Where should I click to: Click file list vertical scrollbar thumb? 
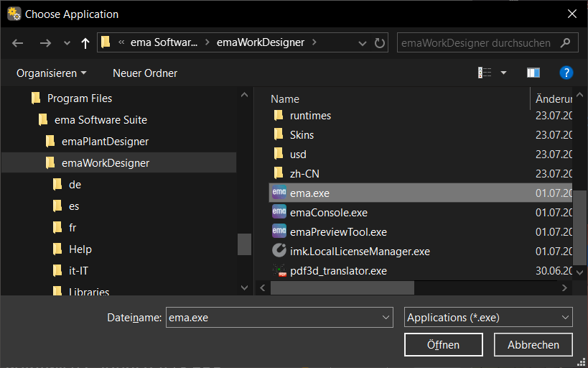[579, 228]
